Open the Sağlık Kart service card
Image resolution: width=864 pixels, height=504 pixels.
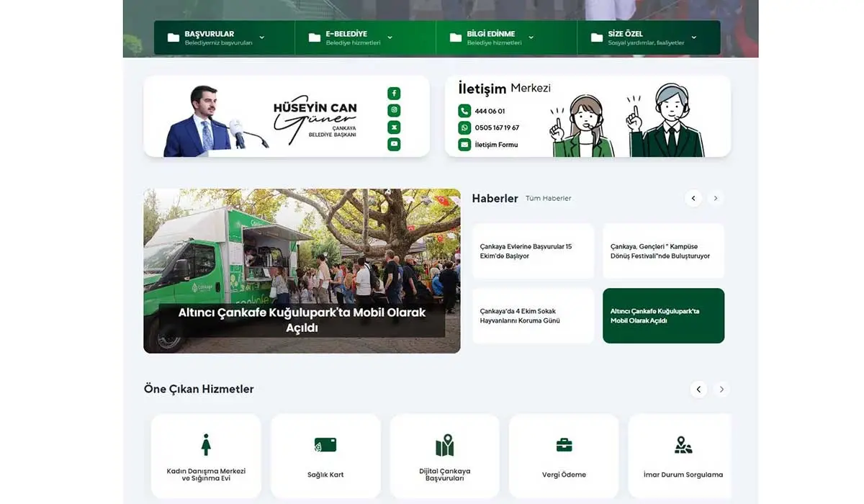(325, 455)
